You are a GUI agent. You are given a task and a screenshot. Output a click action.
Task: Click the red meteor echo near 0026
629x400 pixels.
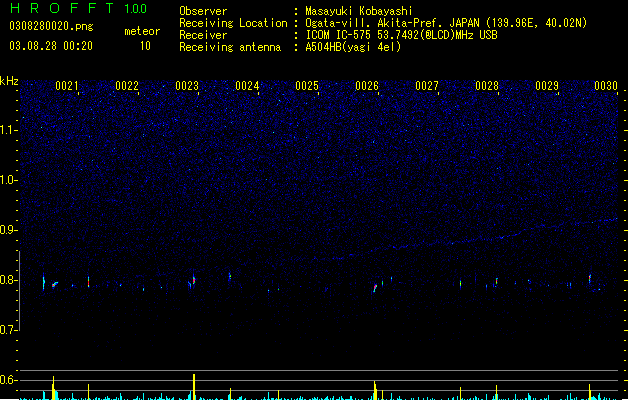point(375,288)
